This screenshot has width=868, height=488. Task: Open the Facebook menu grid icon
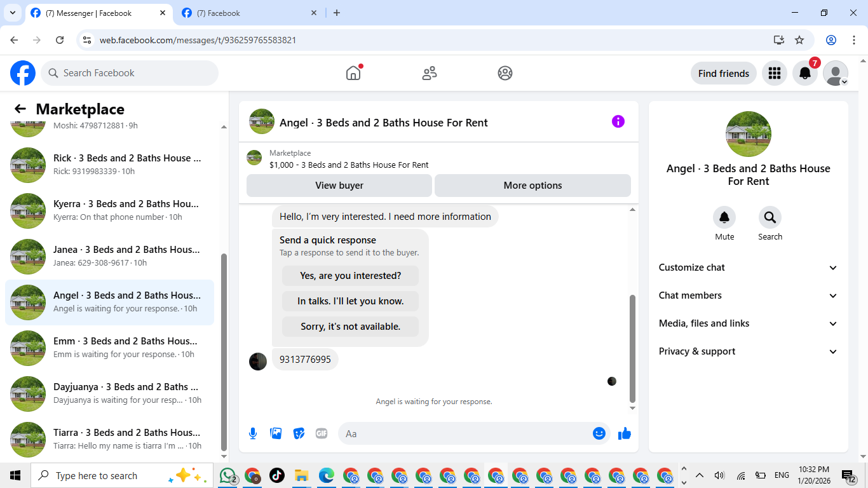tap(774, 73)
